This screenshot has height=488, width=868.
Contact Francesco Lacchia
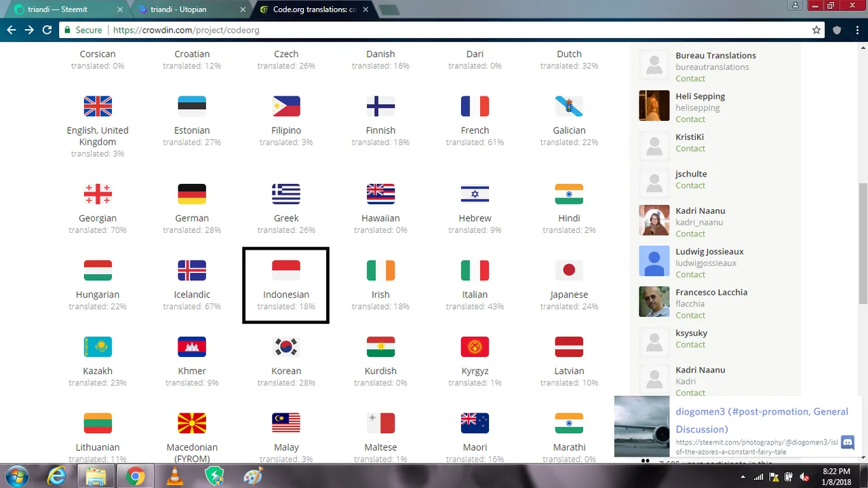point(690,316)
